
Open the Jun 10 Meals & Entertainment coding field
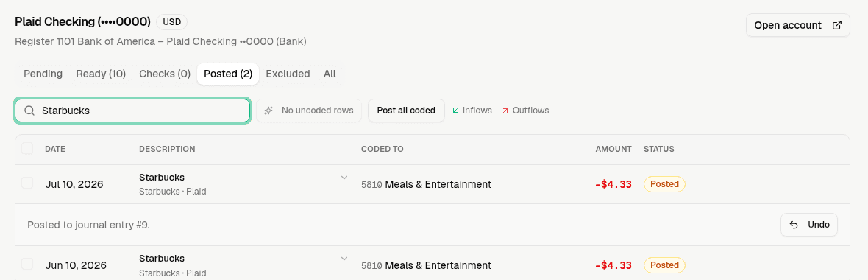(426, 265)
